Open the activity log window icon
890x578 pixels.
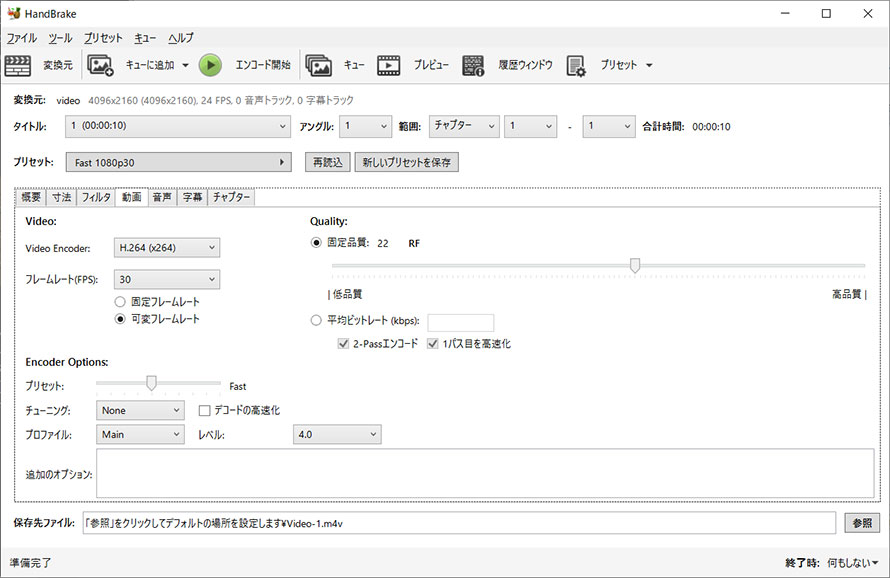(x=473, y=65)
